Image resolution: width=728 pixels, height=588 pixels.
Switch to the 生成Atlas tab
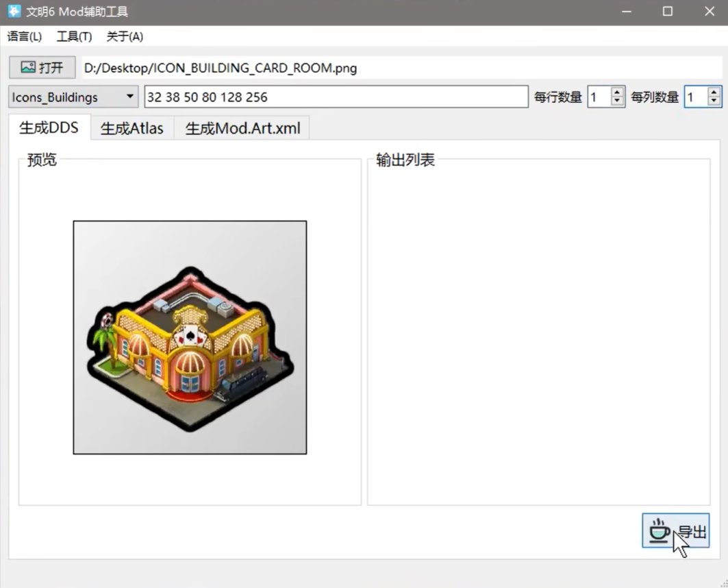click(x=131, y=128)
